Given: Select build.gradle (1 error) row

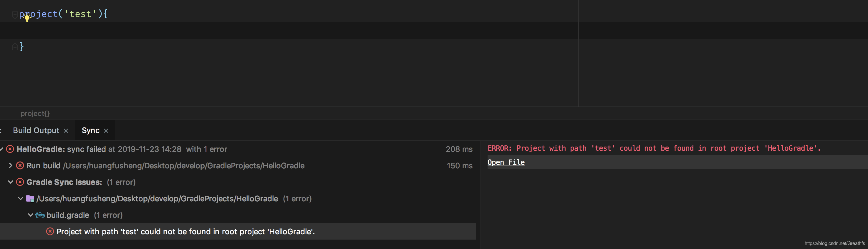Looking at the screenshot, I should [238, 215].
